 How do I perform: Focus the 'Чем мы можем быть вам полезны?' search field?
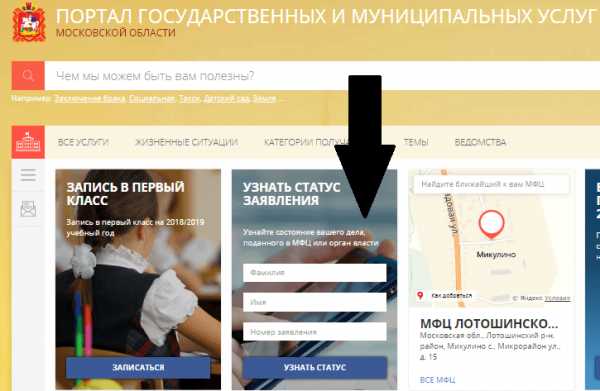322,75
